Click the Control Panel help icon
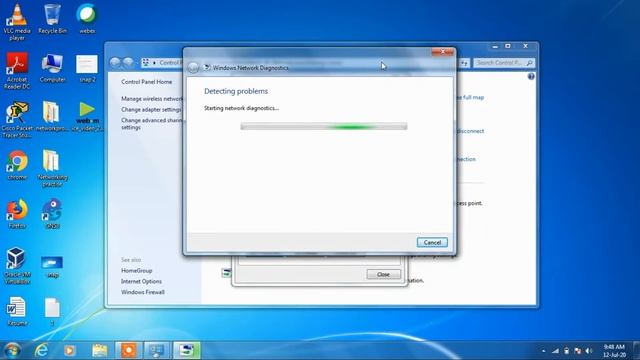 point(531,76)
